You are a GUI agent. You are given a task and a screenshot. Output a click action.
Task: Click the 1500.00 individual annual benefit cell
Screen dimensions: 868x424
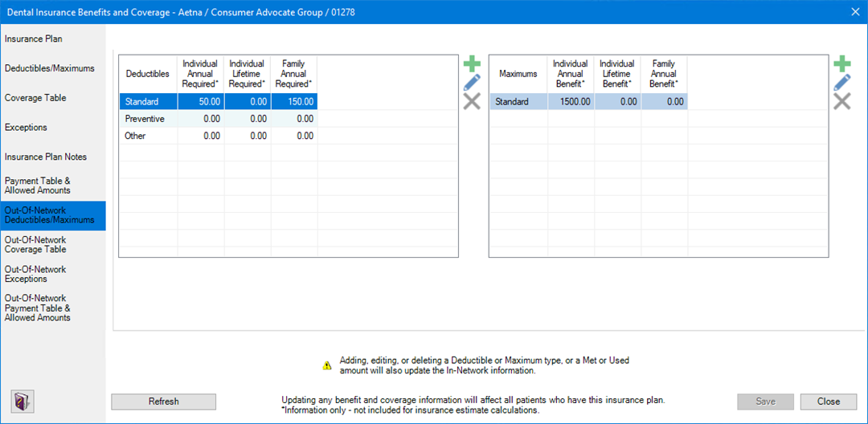coord(571,102)
